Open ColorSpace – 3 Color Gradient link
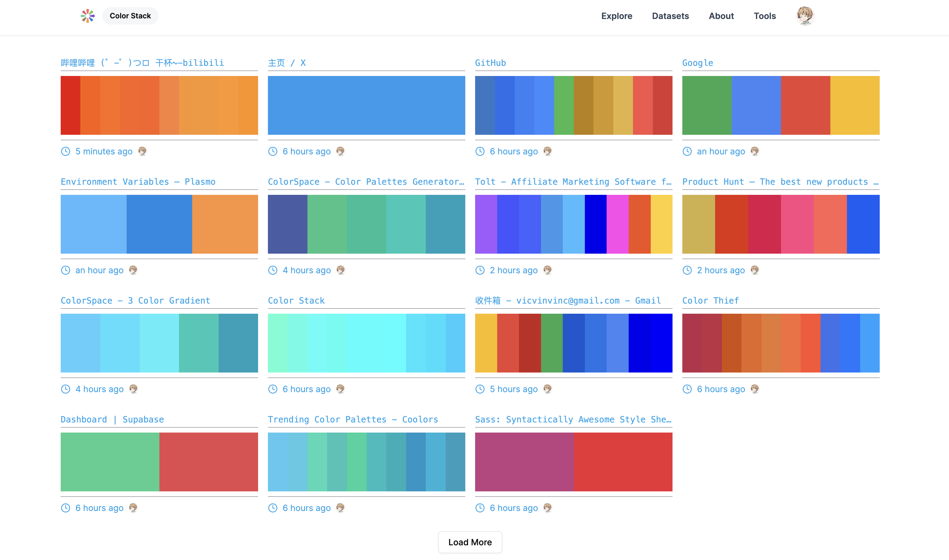The height and width of the screenshot is (560, 949). click(x=135, y=301)
